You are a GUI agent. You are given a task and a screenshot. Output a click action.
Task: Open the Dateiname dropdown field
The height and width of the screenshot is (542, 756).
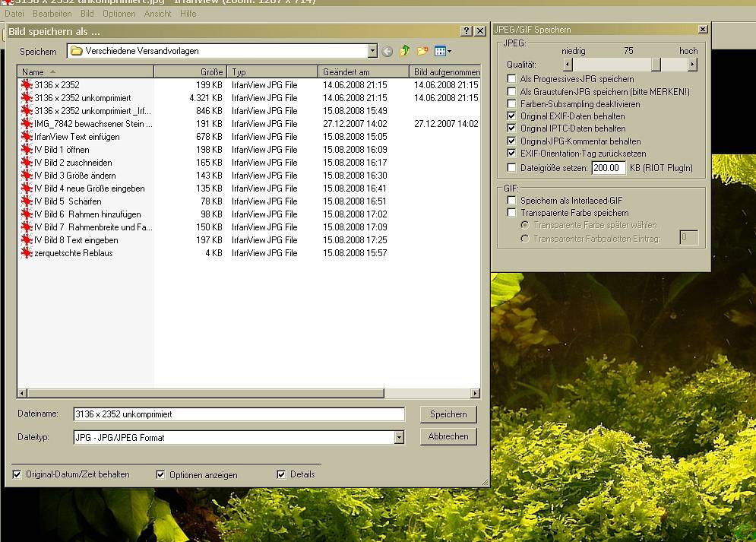pyautogui.click(x=239, y=414)
